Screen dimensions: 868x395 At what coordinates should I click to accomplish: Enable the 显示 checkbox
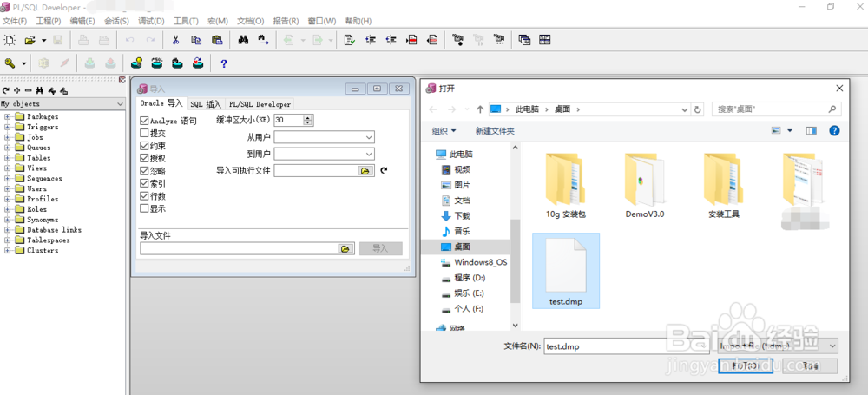[x=144, y=209]
